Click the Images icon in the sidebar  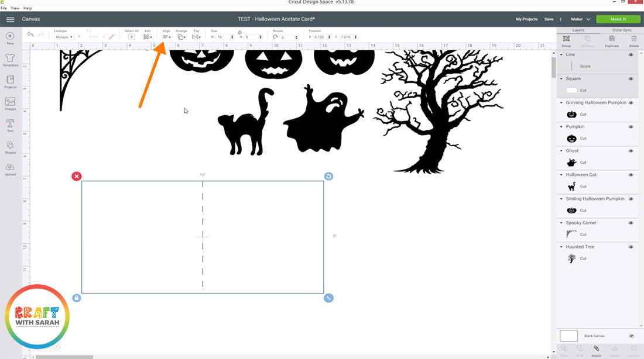[x=10, y=103]
